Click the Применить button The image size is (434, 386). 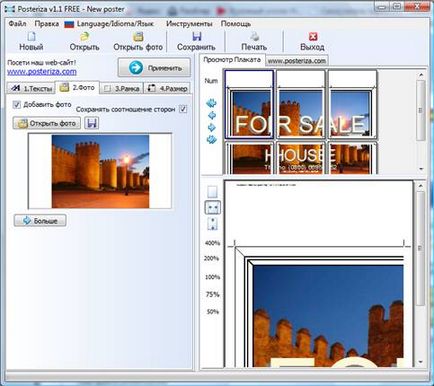[x=154, y=68]
